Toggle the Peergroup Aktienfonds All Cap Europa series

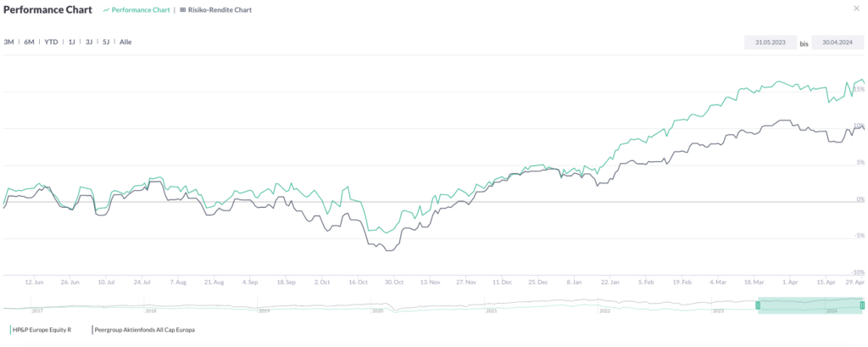click(x=143, y=330)
